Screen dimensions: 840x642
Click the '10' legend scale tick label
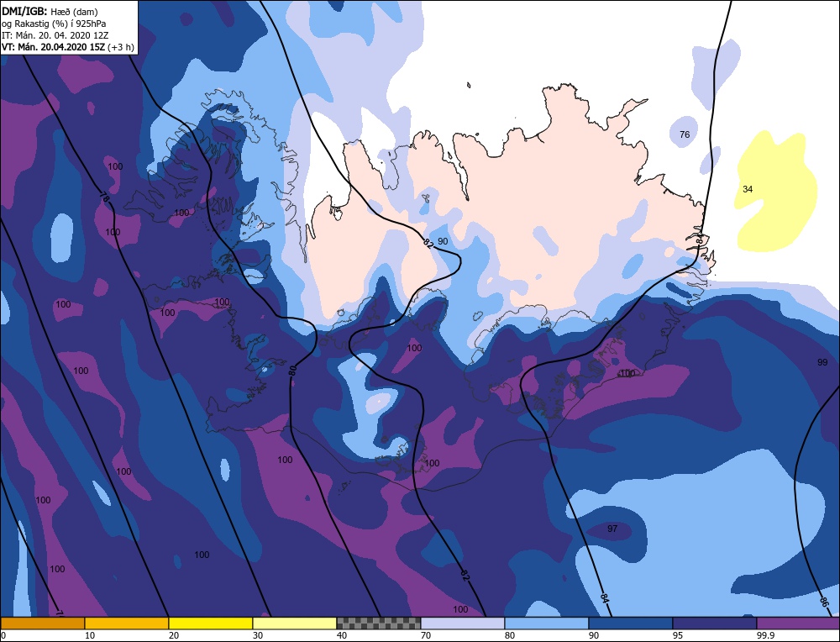coord(90,636)
